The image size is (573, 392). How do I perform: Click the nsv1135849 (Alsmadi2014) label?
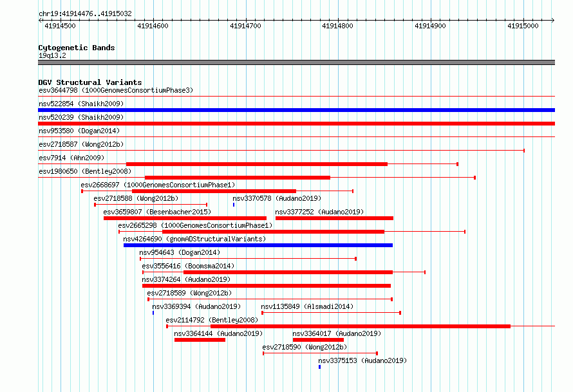(307, 306)
